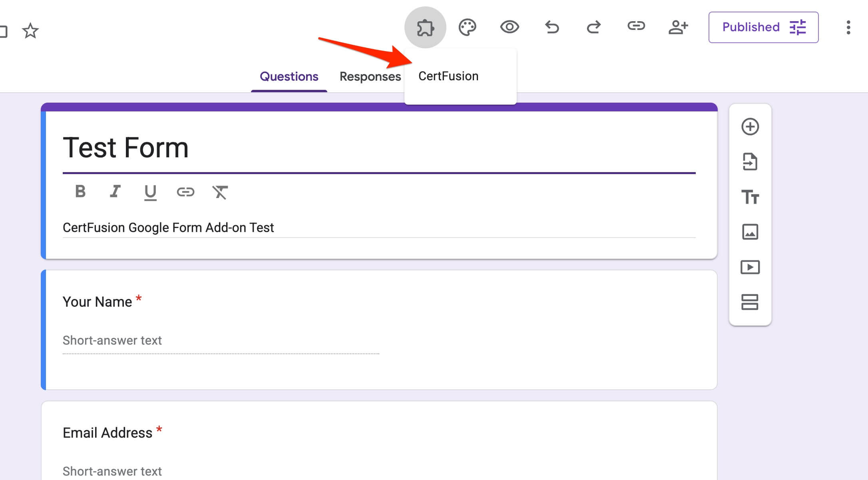Select CertFusion from the add-ons menu
The height and width of the screenshot is (480, 868).
pyautogui.click(x=448, y=76)
